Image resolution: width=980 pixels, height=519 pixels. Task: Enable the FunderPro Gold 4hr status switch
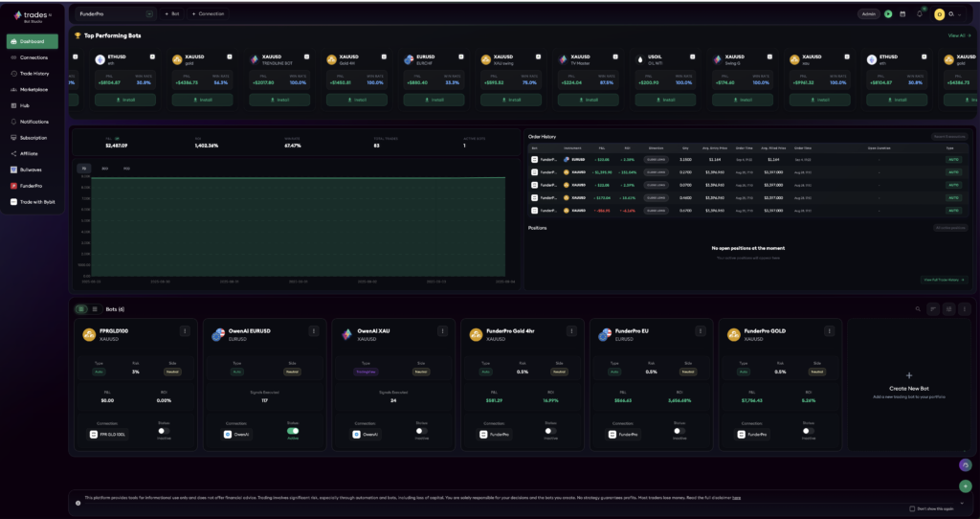(x=550, y=431)
